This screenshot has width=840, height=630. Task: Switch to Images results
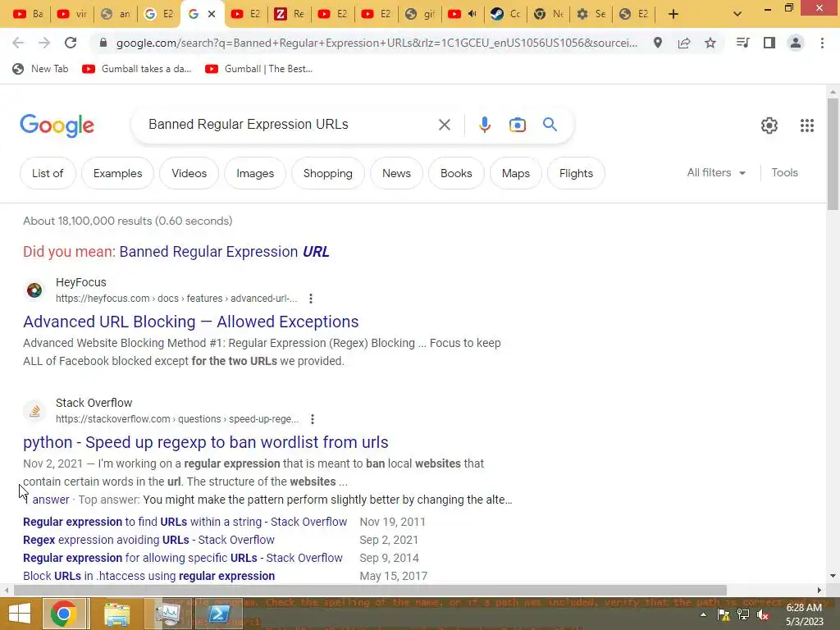tap(255, 173)
